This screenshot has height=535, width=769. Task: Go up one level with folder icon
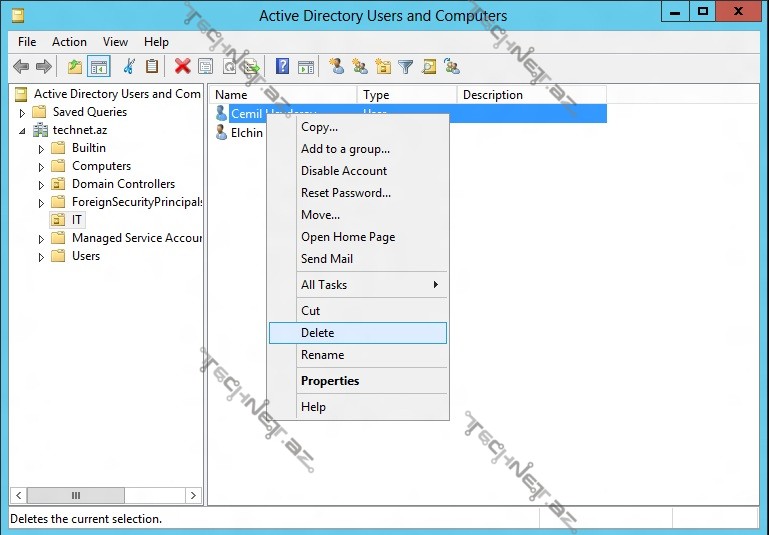pyautogui.click(x=75, y=66)
